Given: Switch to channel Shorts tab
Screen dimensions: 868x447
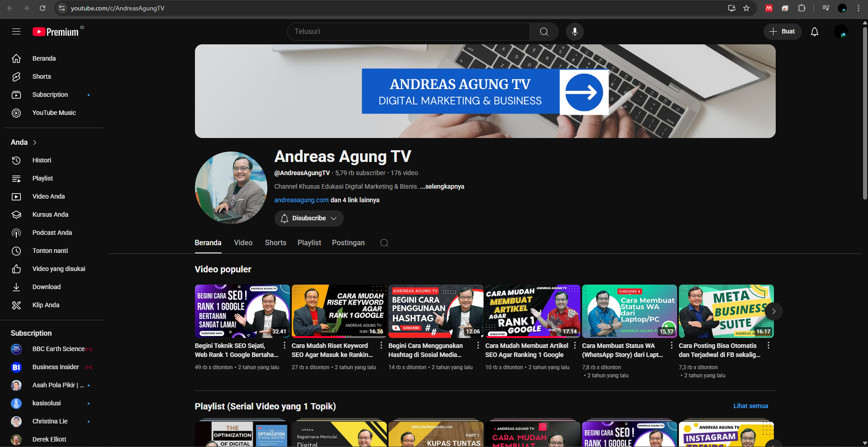Looking at the screenshot, I should click(275, 243).
